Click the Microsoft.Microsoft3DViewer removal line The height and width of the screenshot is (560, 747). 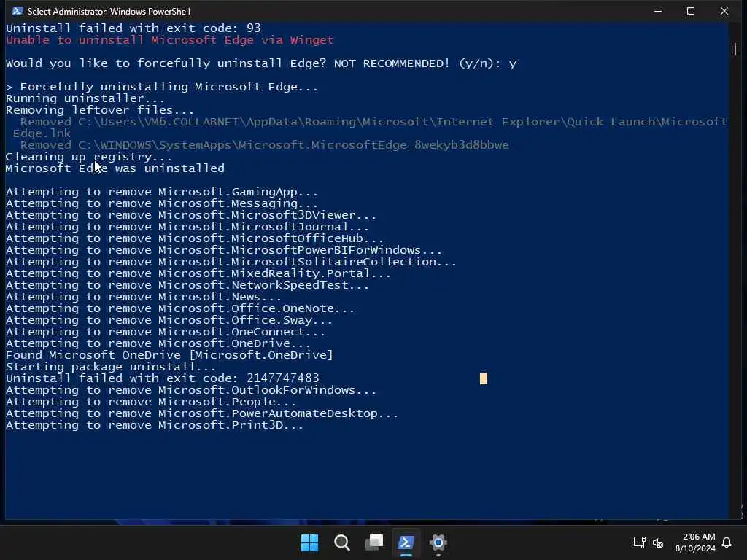(191, 215)
